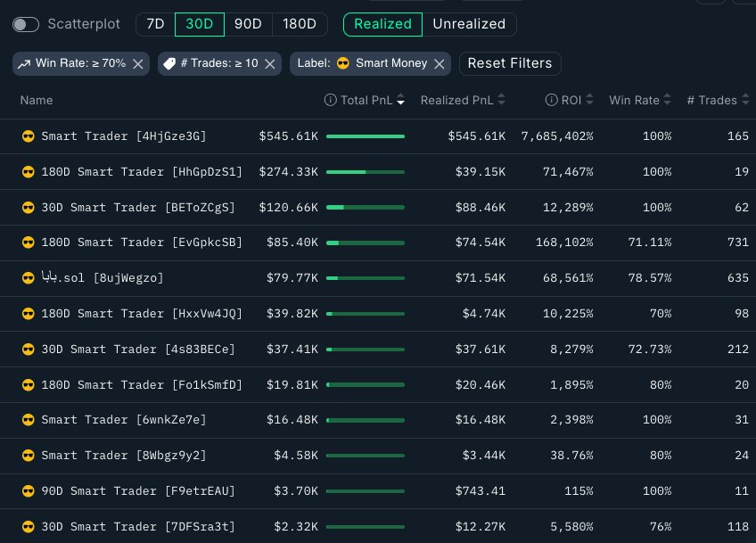Remove the Win Rate ≥ 70% filter
This screenshot has width=756, height=543.
[x=138, y=63]
